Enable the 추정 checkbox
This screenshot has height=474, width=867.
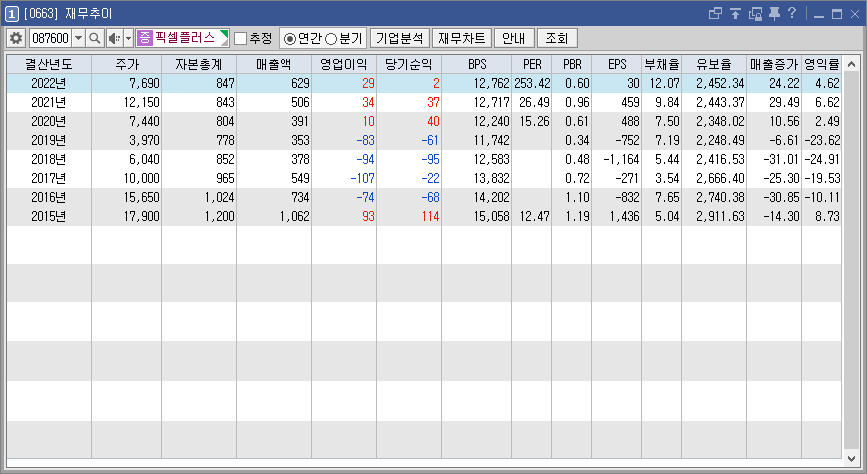(240, 38)
